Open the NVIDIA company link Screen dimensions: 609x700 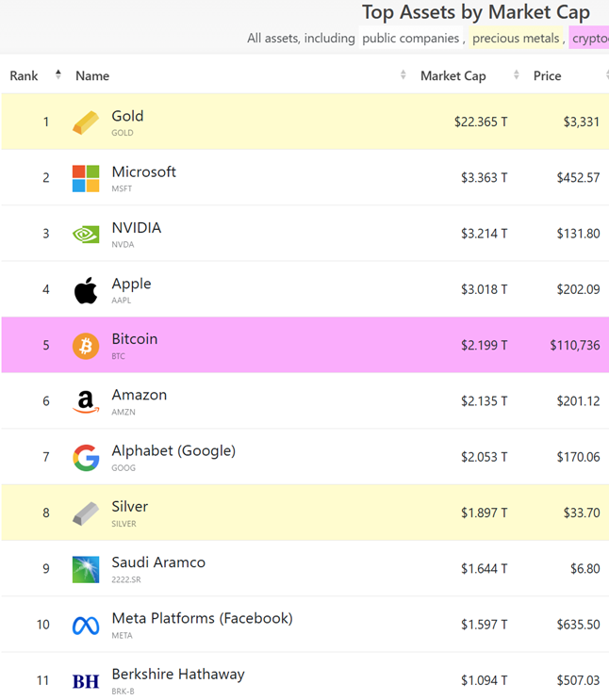(x=137, y=228)
